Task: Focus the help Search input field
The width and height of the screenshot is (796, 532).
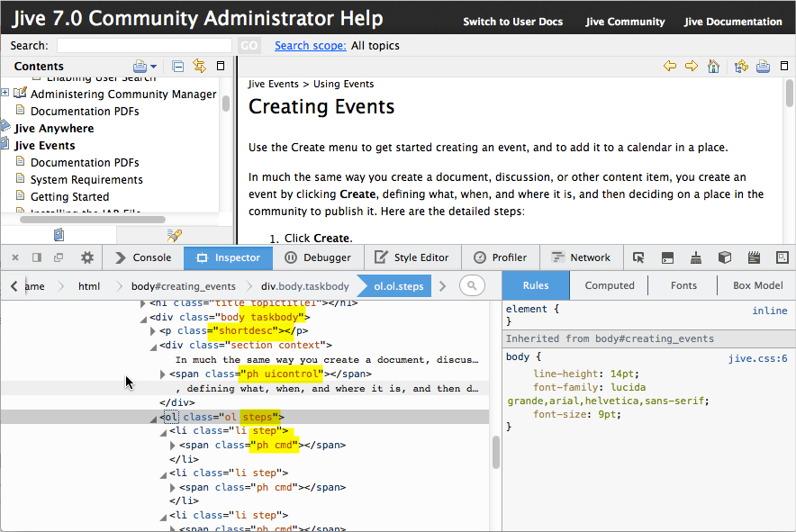Action: pos(144,46)
